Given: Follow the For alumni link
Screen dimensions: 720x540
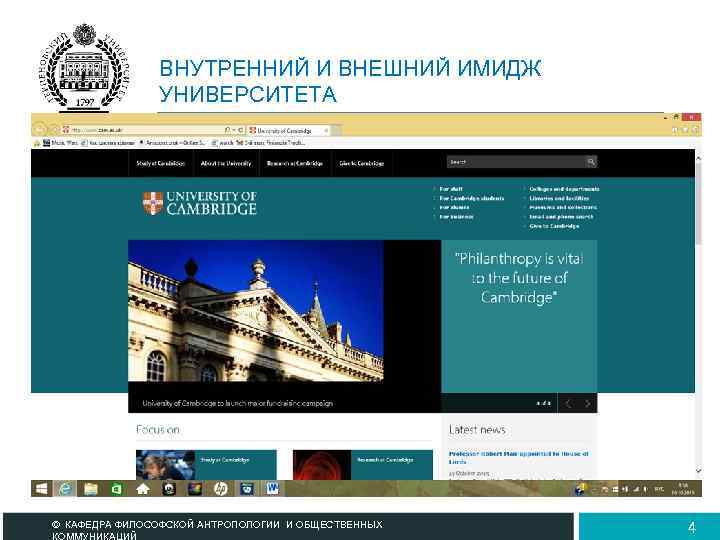Looking at the screenshot, I should tap(454, 208).
